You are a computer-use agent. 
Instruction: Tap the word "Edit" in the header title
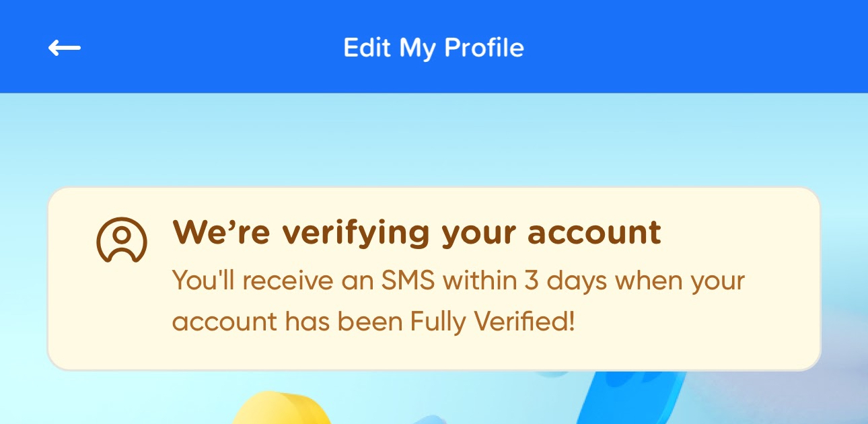(367, 48)
